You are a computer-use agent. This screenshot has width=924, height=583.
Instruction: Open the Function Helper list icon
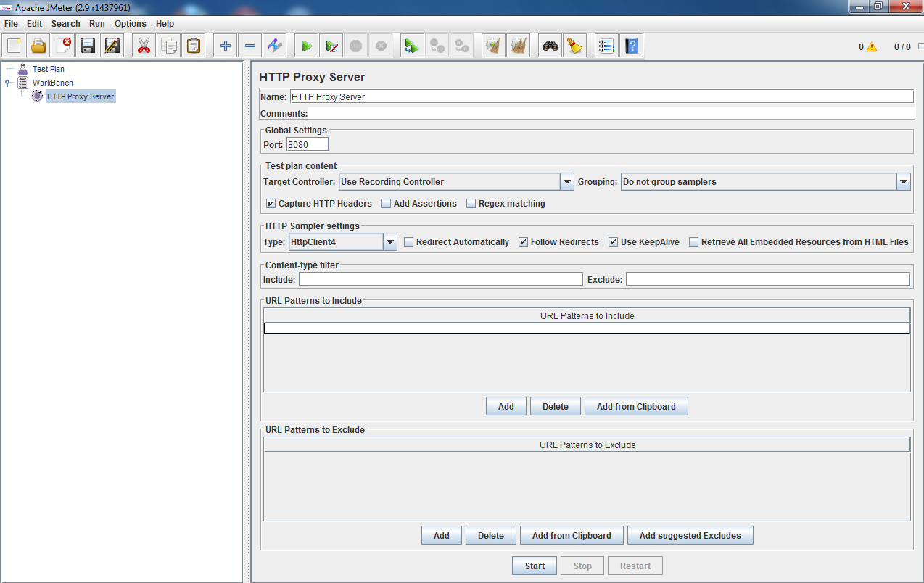tap(607, 46)
